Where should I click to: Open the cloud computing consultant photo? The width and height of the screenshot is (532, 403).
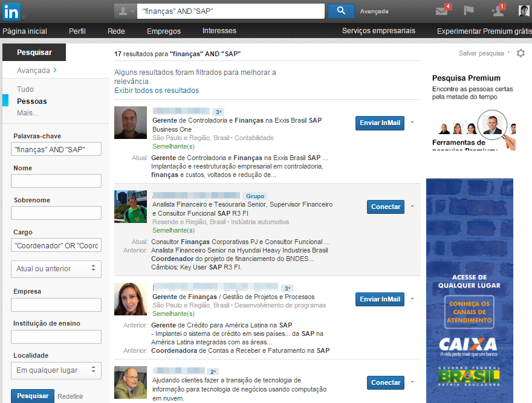[131, 382]
